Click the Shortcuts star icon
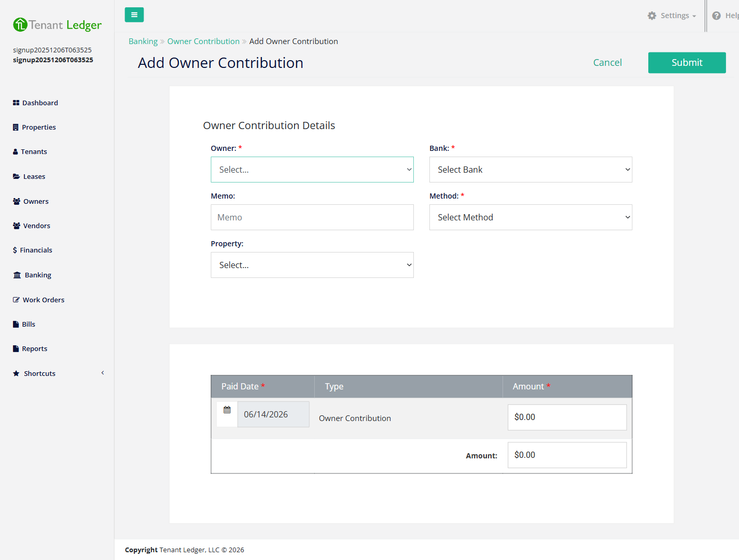This screenshot has height=560, width=739. click(16, 373)
